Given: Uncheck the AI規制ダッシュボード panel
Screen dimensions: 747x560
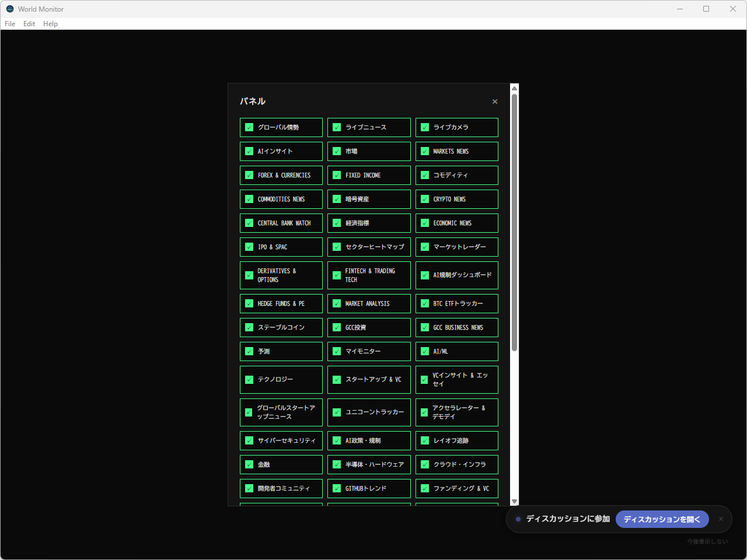Looking at the screenshot, I should [x=425, y=275].
